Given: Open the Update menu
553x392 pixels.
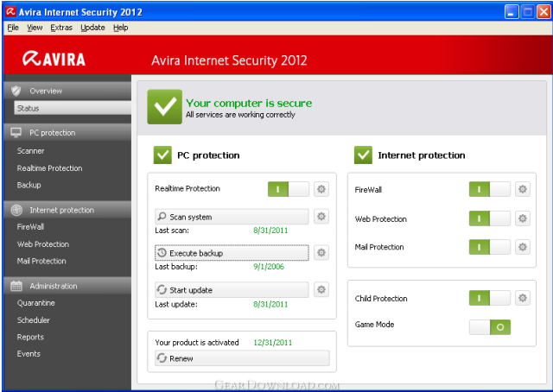Looking at the screenshot, I should 92,28.
